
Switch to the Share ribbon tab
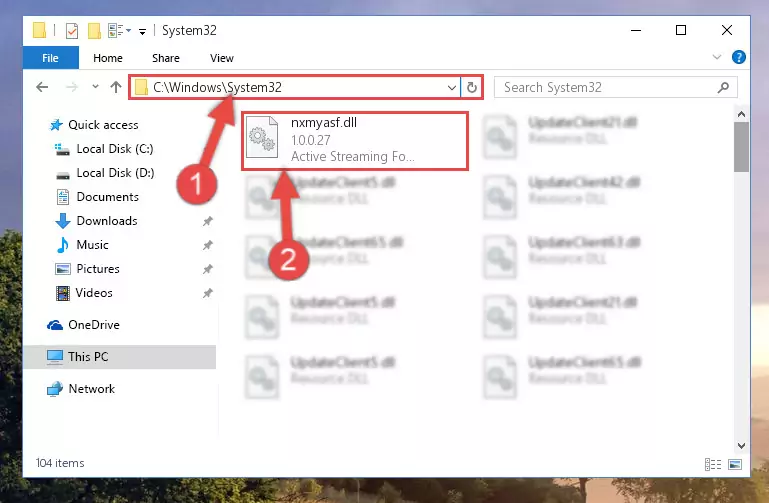tap(166, 58)
